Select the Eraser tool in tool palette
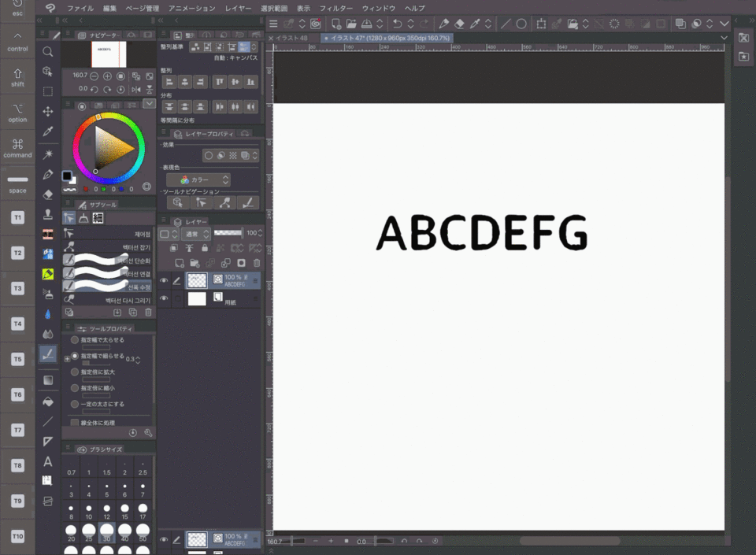This screenshot has height=555, width=756. click(48, 194)
